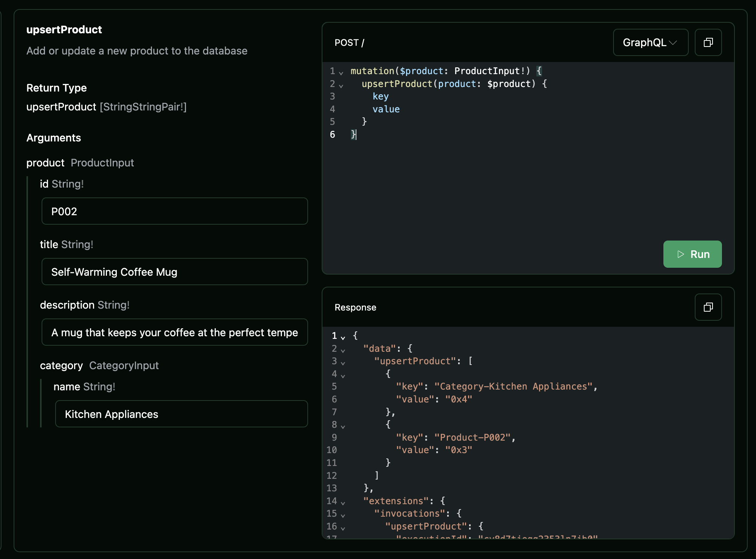The image size is (756, 559).
Task: Click the POST / endpoint label
Action: click(349, 42)
